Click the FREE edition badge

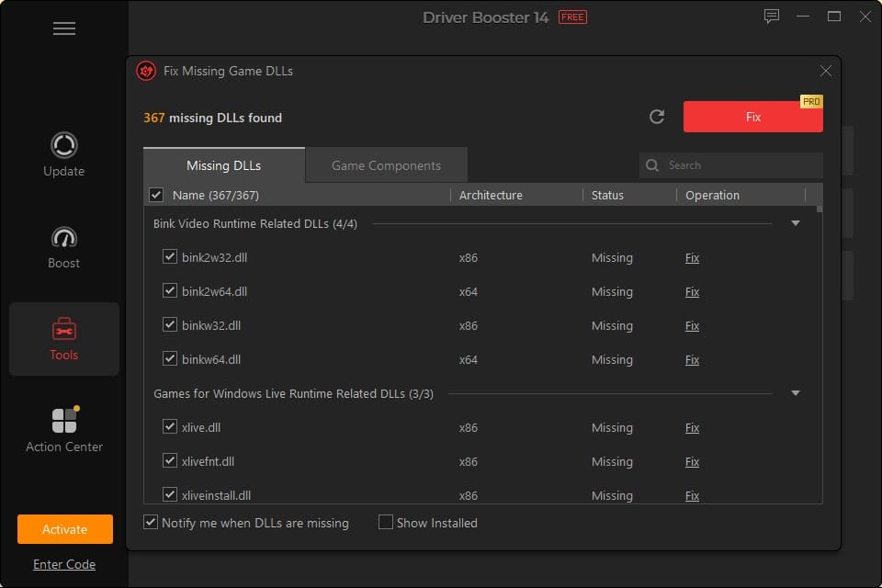point(572,17)
